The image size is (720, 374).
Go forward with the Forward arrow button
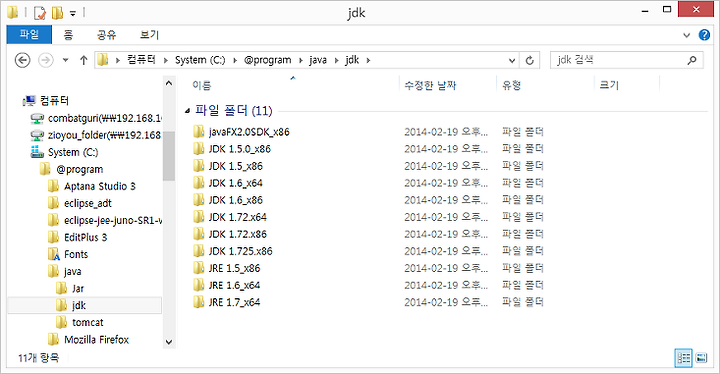click(x=45, y=60)
